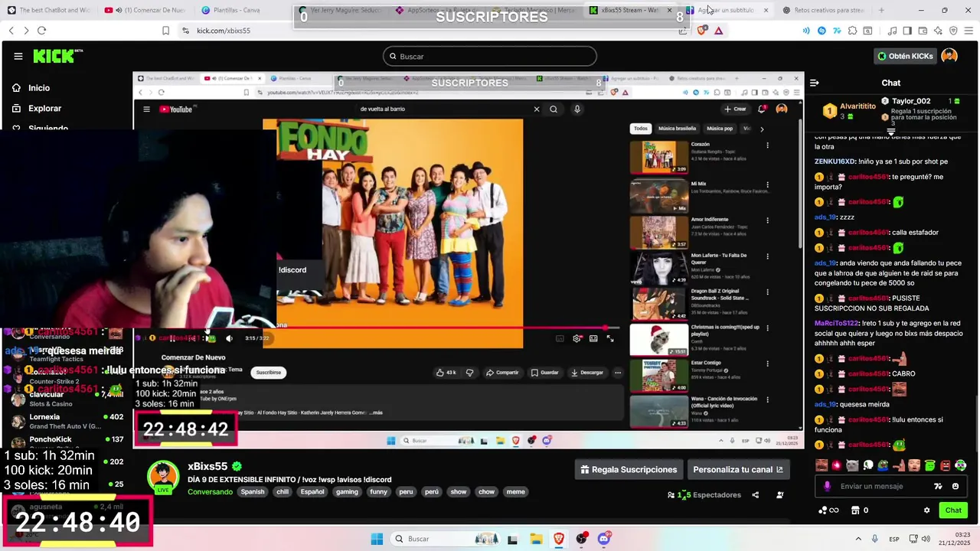The height and width of the screenshot is (551, 980).
Task: Click the Obtén KICKs button
Action: point(905,56)
